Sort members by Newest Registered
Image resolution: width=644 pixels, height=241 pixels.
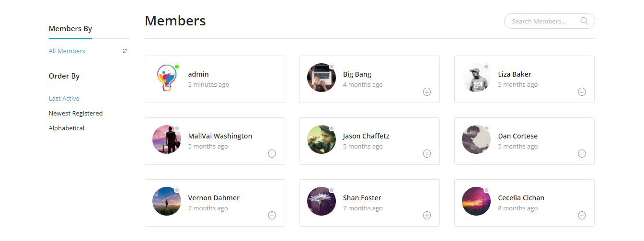coord(76,113)
